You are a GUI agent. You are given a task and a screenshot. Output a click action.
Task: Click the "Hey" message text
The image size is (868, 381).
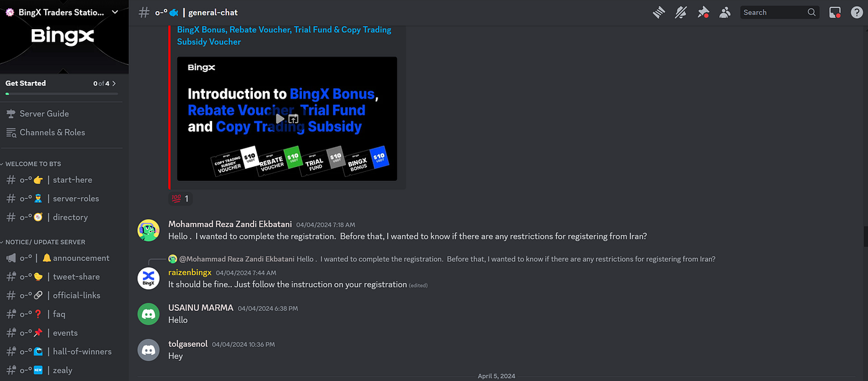coord(175,356)
